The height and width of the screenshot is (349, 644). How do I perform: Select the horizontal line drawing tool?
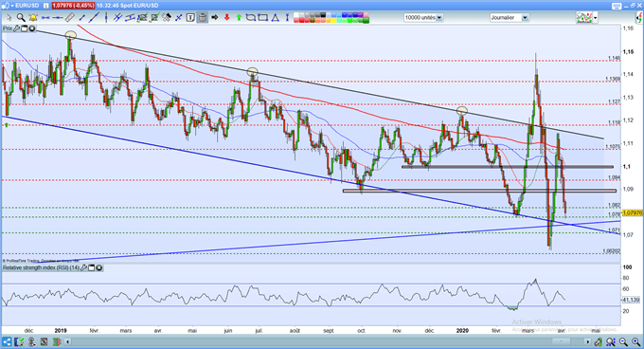(58, 18)
